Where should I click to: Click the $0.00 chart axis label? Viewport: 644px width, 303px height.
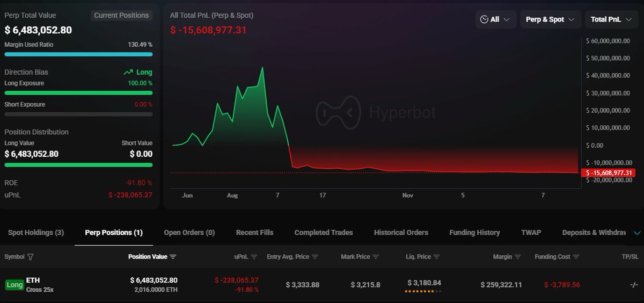pyautogui.click(x=595, y=145)
